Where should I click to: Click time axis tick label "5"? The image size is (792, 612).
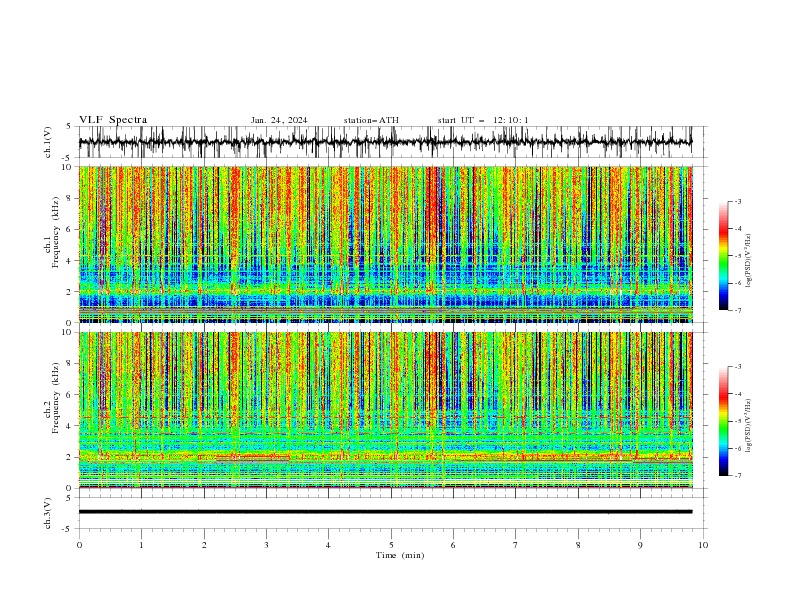point(391,545)
